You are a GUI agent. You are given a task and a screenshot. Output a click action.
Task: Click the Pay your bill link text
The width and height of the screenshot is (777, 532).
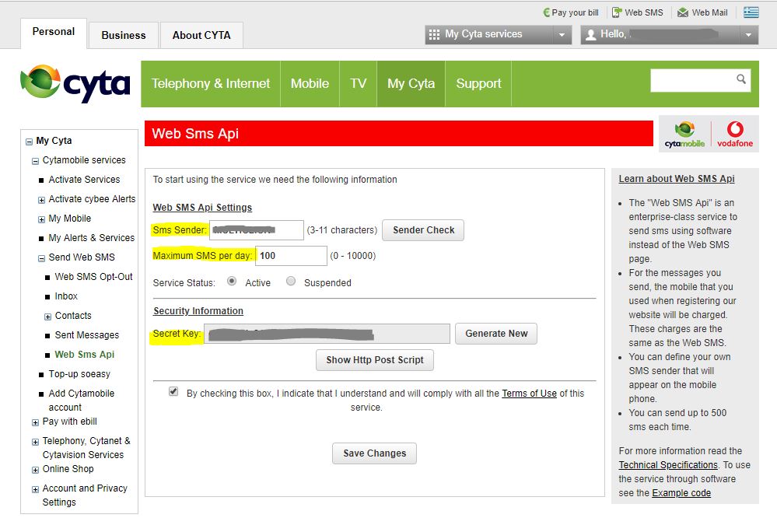(576, 13)
